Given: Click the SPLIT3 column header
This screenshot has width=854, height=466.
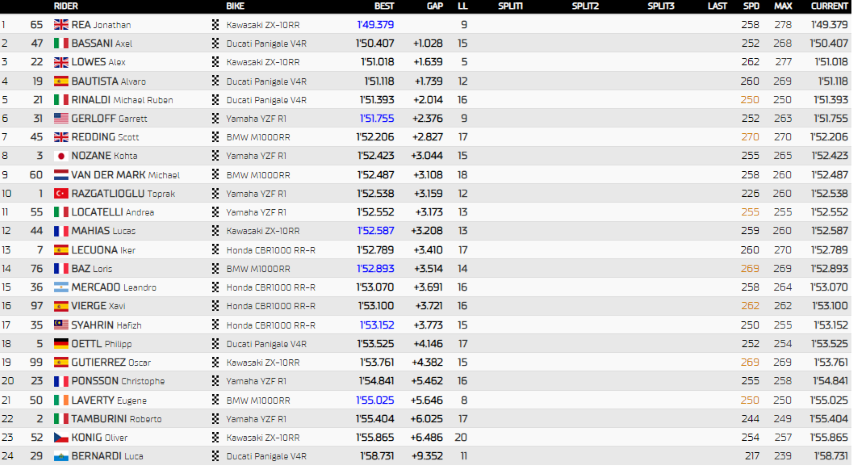Looking at the screenshot, I should point(661,6).
